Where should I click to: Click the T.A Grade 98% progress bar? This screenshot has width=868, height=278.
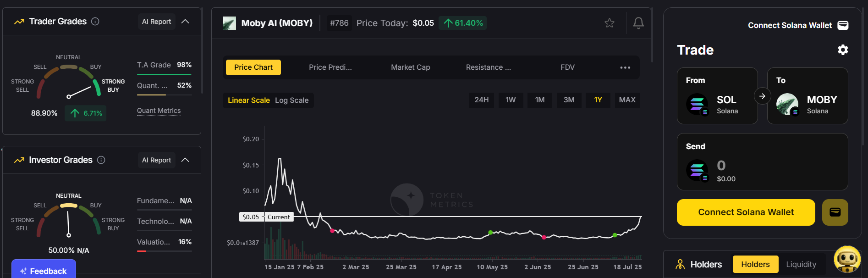pos(164,74)
